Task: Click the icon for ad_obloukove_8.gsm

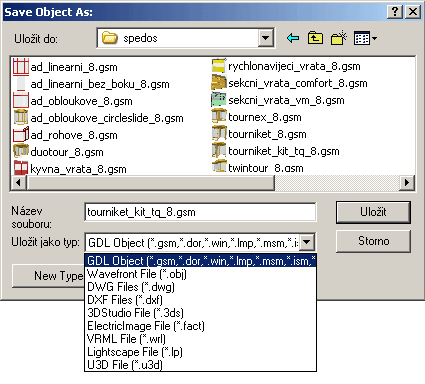Action: (21, 100)
